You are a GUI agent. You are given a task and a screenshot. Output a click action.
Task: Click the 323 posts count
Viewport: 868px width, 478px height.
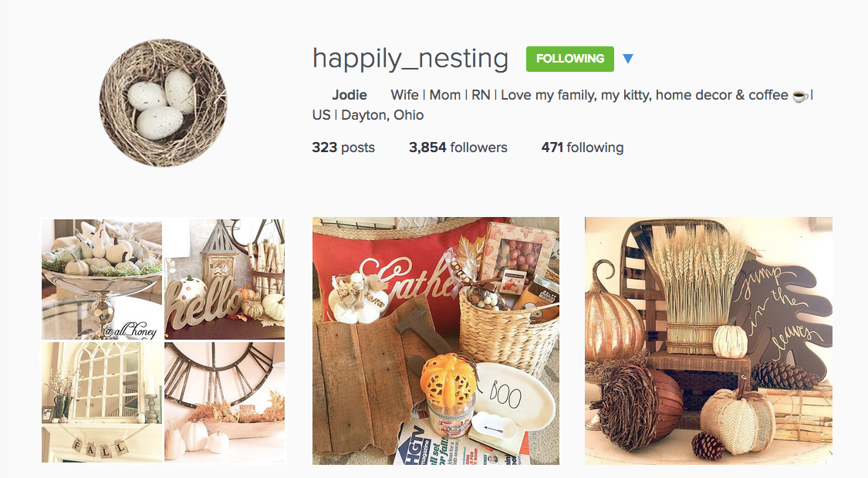[343, 147]
